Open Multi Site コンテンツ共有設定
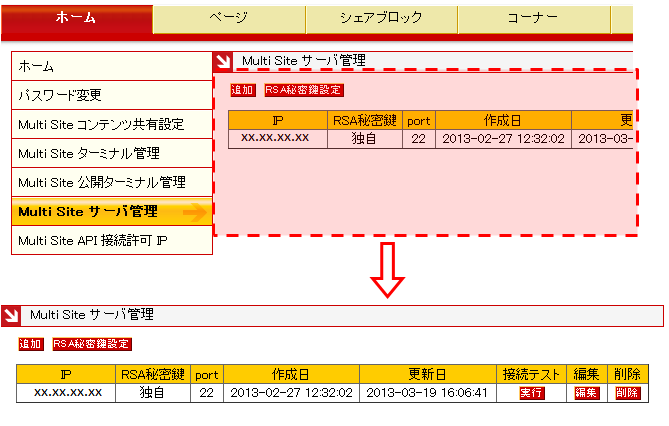Screen dimensions: 669x426 tap(112, 124)
